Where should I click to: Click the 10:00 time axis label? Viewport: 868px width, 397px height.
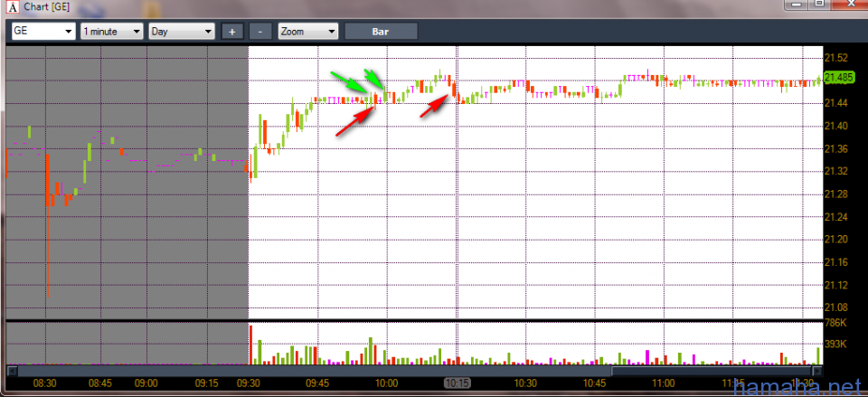(x=386, y=383)
